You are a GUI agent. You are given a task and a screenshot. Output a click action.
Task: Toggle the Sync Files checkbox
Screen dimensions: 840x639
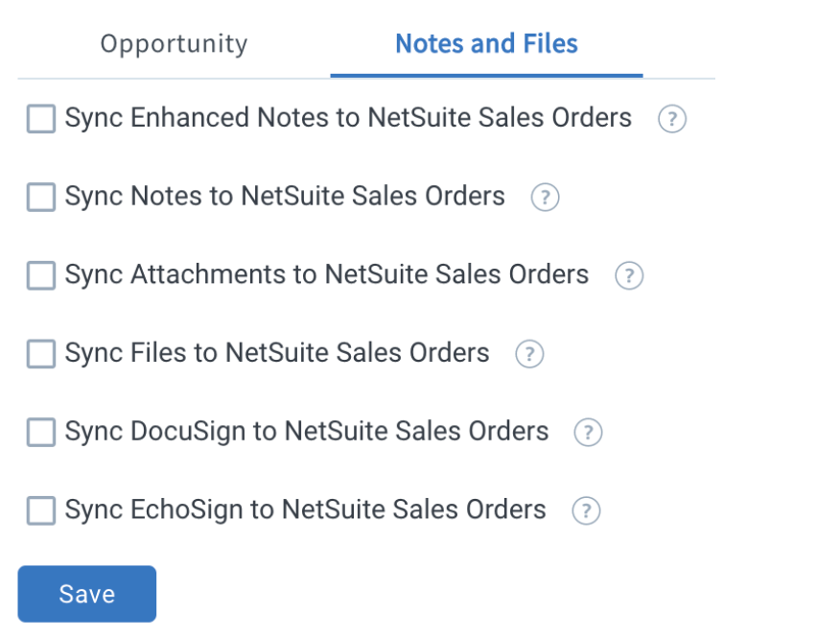point(41,354)
